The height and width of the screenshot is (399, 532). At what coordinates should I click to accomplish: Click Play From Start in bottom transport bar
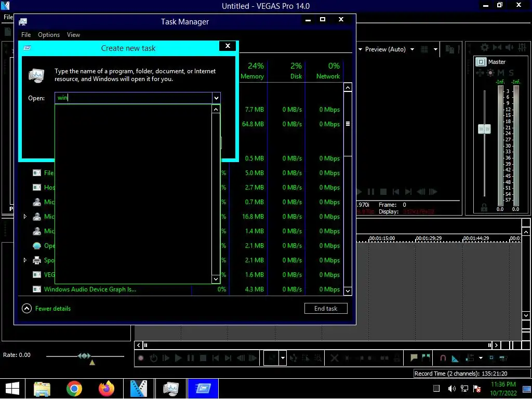(166, 358)
